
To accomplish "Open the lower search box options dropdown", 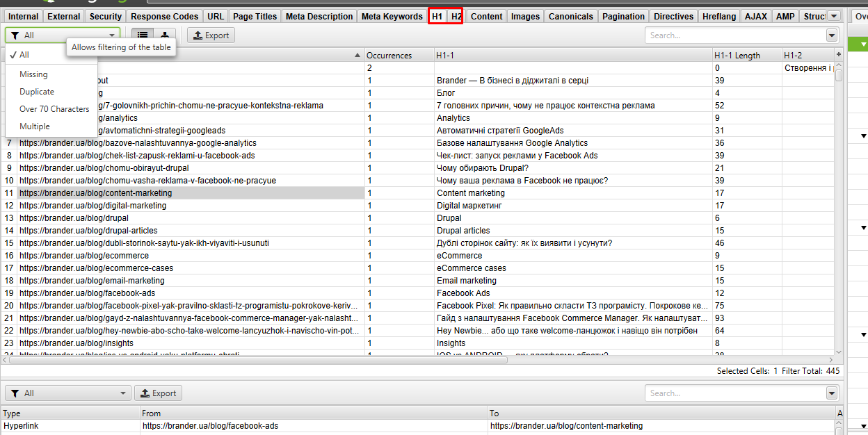I will [832, 393].
